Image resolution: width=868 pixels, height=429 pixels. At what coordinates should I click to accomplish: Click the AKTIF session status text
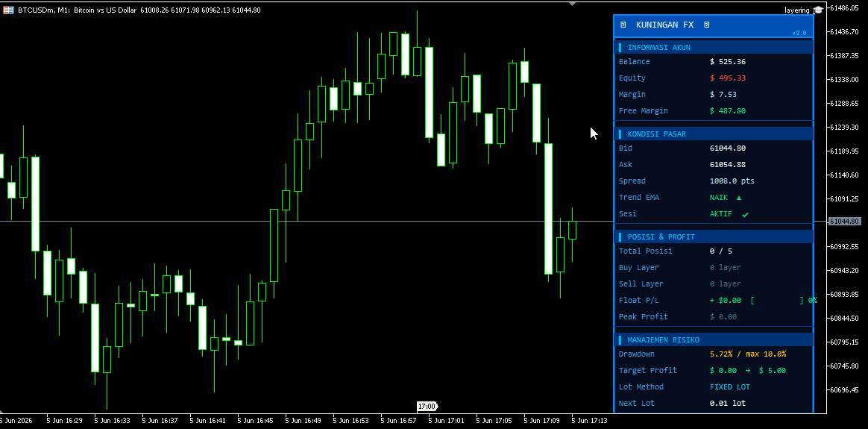click(721, 213)
